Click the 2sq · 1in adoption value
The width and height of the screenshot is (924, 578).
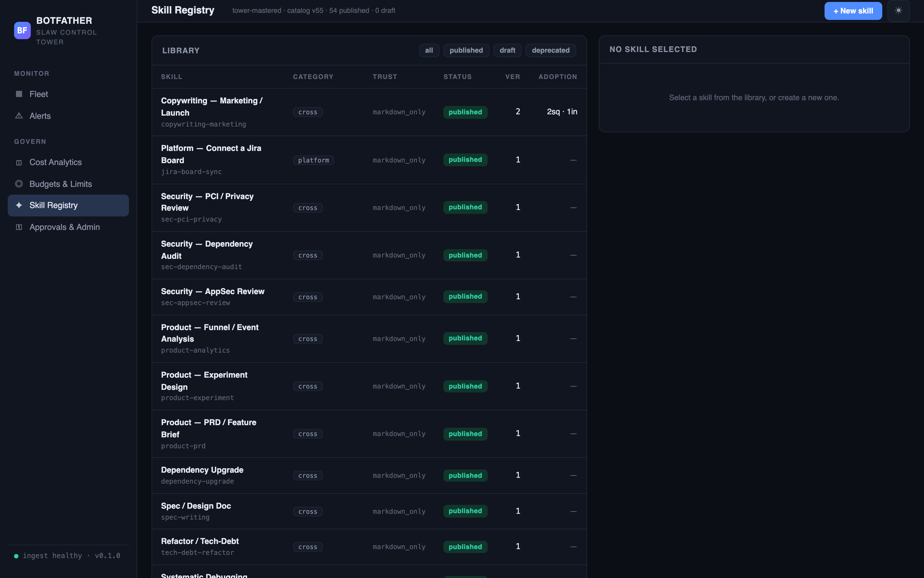[x=562, y=112]
